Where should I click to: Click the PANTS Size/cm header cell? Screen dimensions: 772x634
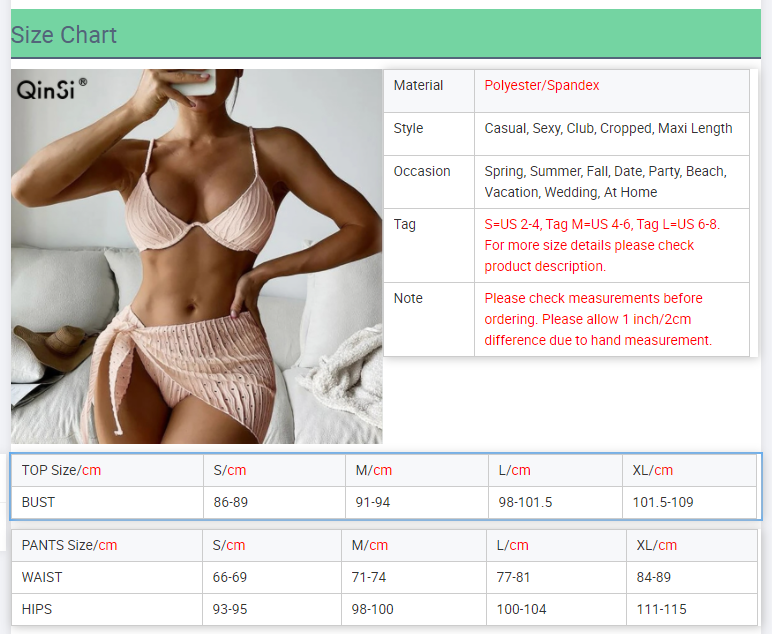(x=69, y=545)
